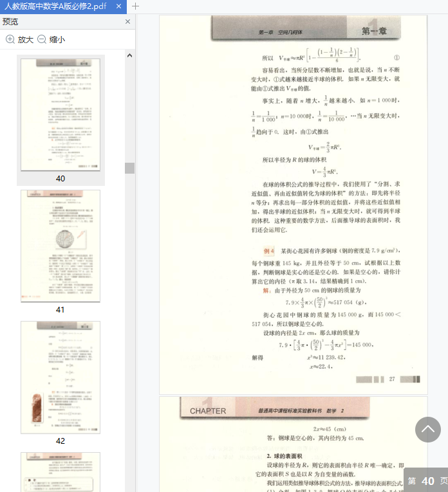Click the 第一章 空间几何体 page header text
Viewport: 448px width, 492px height.
(x=281, y=32)
